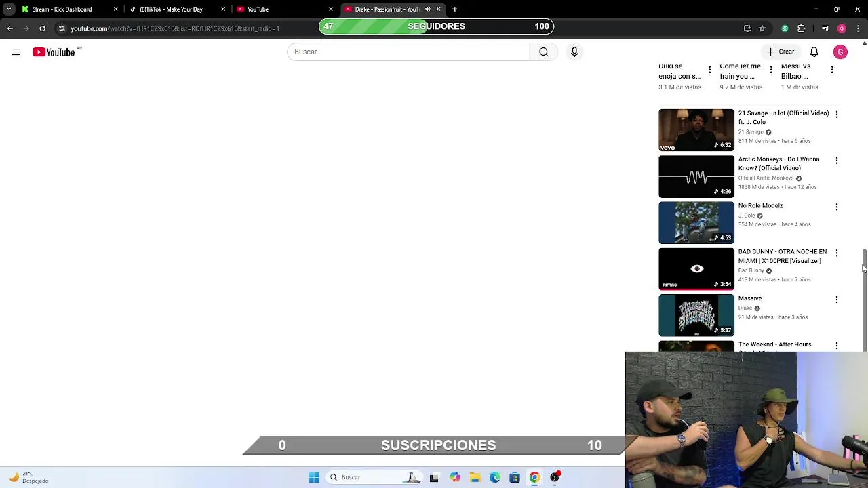868x488 pixels.
Task: Switch to TikTok - Make Your Day tab
Action: coord(171,9)
